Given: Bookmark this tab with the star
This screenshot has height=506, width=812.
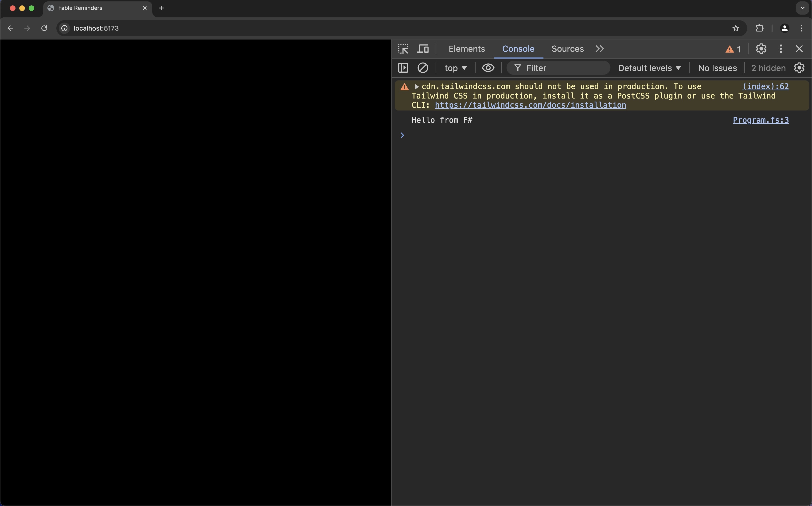Looking at the screenshot, I should coord(735,28).
